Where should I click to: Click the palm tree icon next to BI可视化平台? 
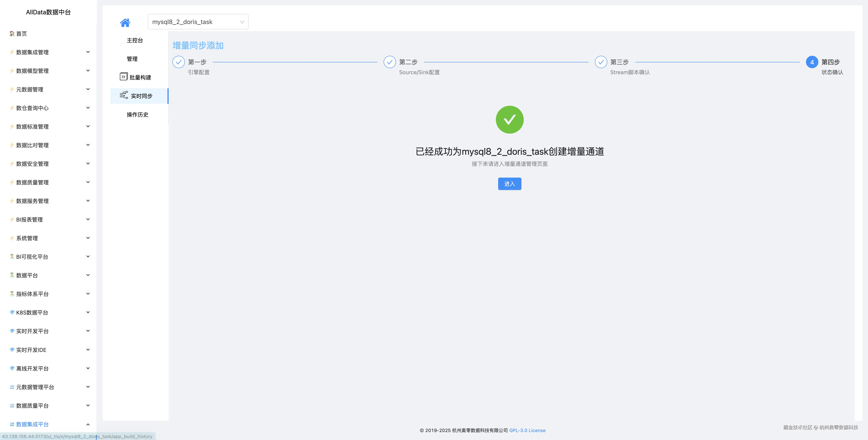11,256
